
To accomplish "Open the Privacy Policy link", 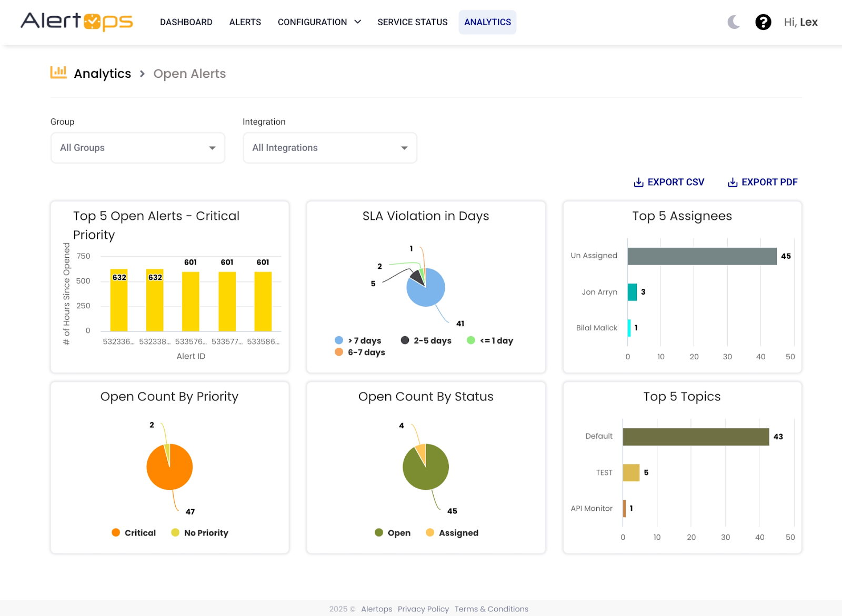I will tap(423, 609).
